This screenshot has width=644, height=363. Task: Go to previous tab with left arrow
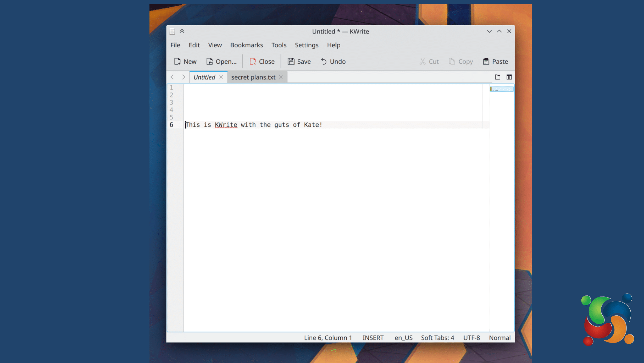tap(172, 77)
